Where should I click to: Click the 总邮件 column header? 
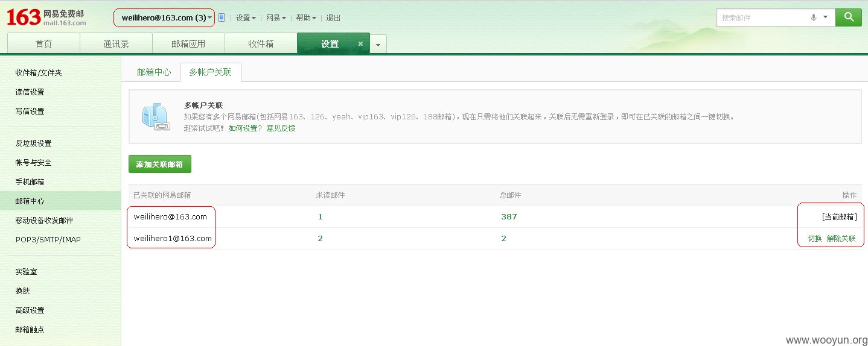[511, 195]
